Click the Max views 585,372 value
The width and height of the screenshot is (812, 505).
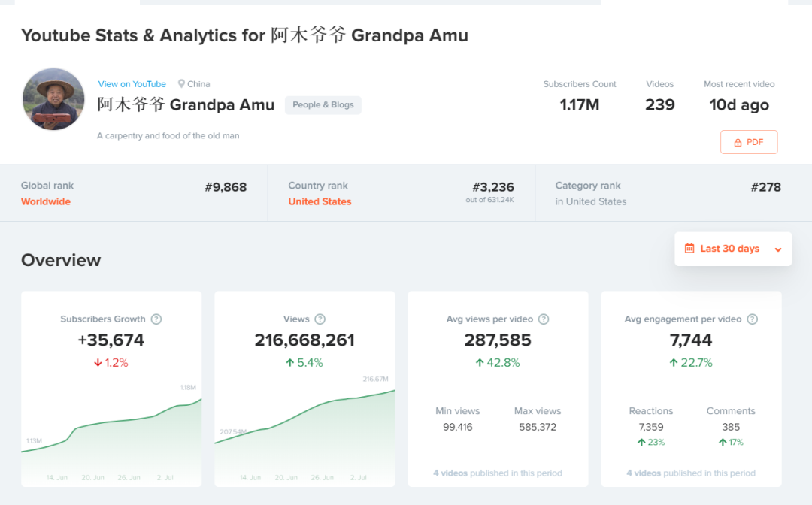[538, 427]
